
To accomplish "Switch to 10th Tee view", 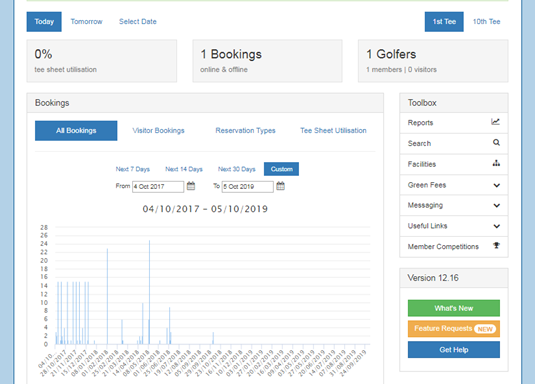I will (486, 22).
